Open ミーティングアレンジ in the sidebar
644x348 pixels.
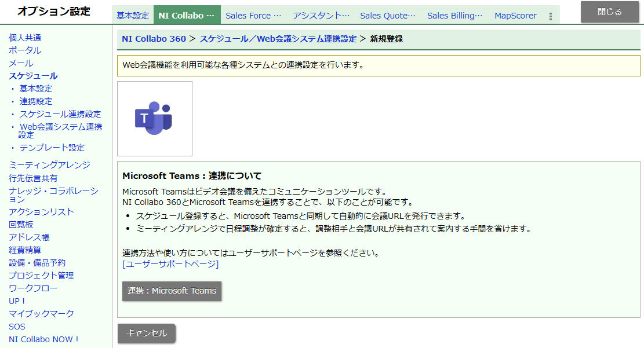click(x=49, y=165)
